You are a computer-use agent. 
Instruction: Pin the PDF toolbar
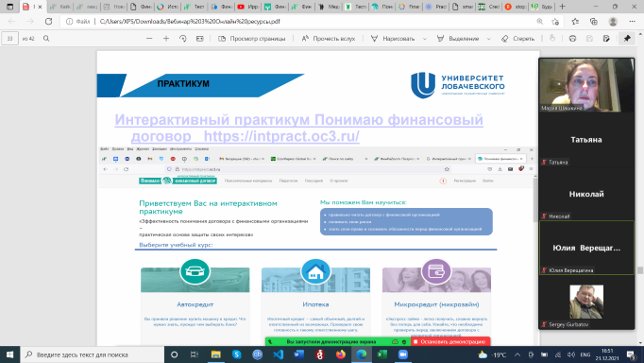[627, 38]
